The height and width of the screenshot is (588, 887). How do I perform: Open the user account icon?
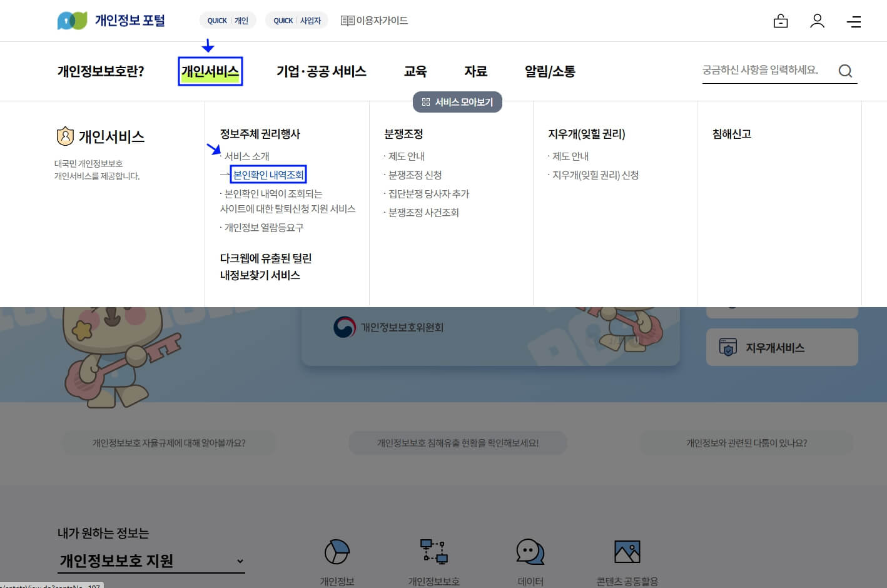coord(817,21)
